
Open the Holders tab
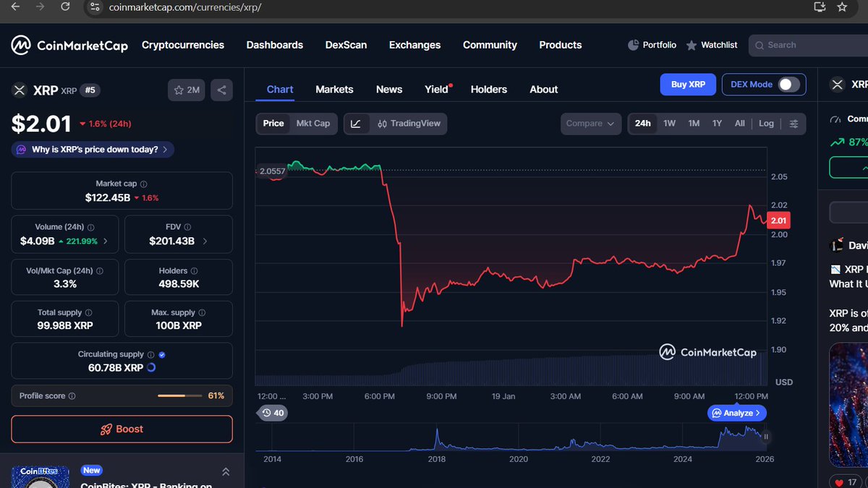489,90
